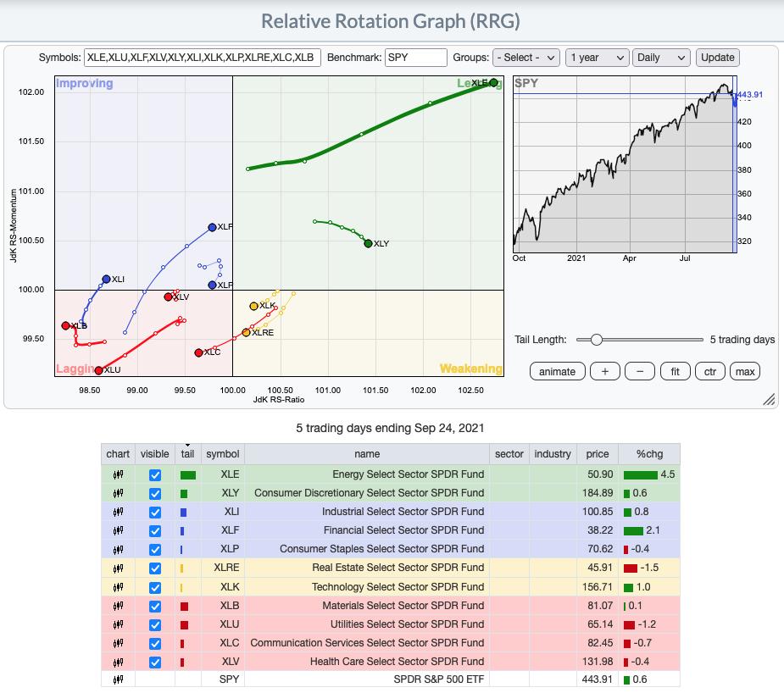
Task: Open the XLRE candlestick chart icon
Action: coord(118,568)
